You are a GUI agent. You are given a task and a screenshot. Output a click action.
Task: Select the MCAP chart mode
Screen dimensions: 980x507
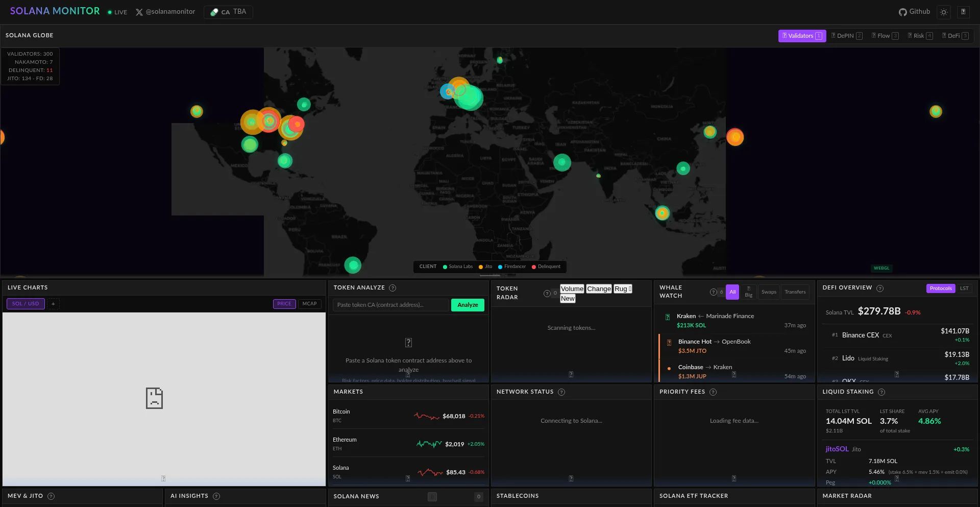tap(309, 304)
